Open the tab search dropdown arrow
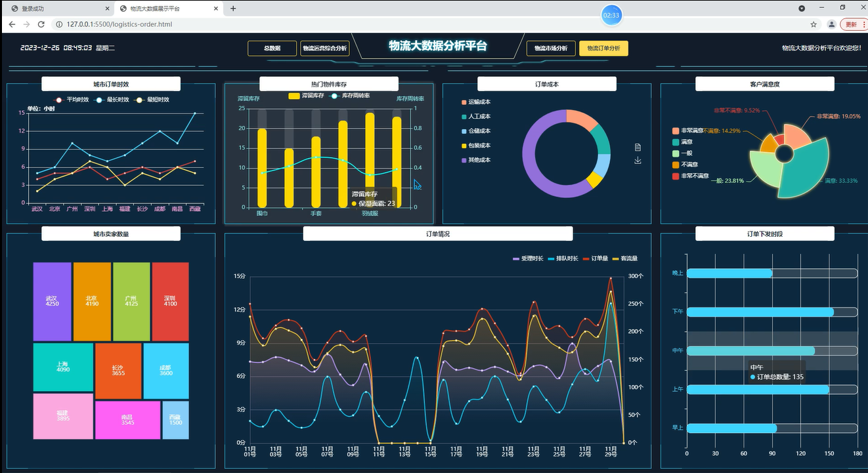The width and height of the screenshot is (868, 473). pos(802,9)
